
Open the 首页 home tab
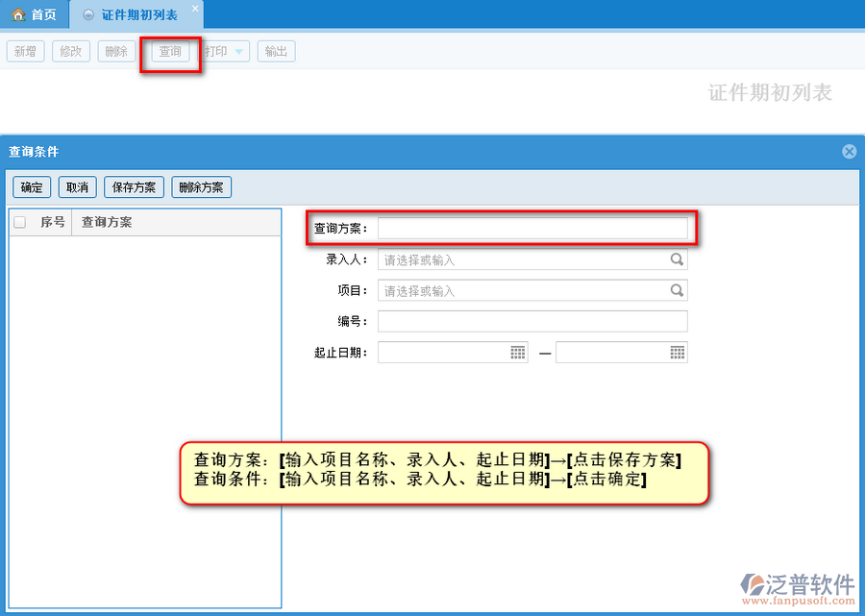click(35, 14)
